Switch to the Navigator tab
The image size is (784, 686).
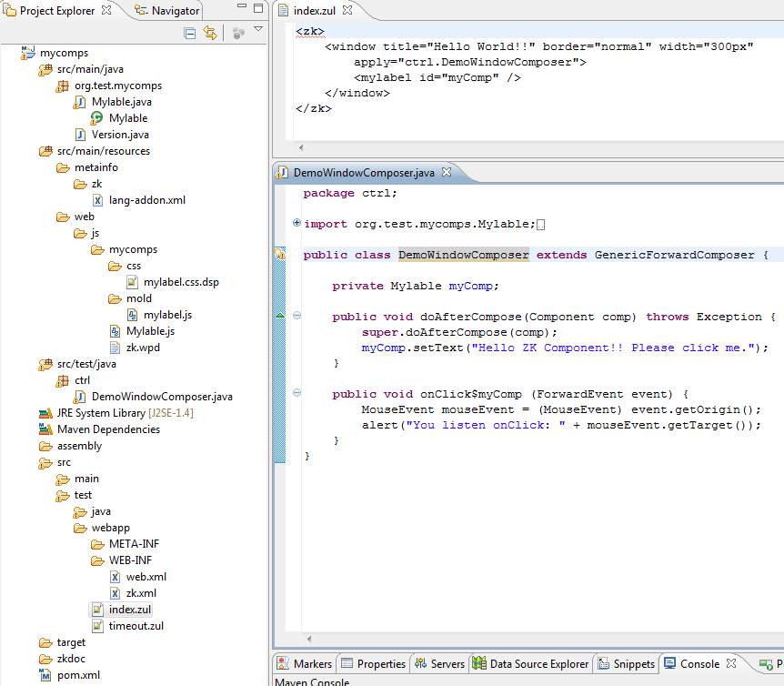[x=167, y=11]
